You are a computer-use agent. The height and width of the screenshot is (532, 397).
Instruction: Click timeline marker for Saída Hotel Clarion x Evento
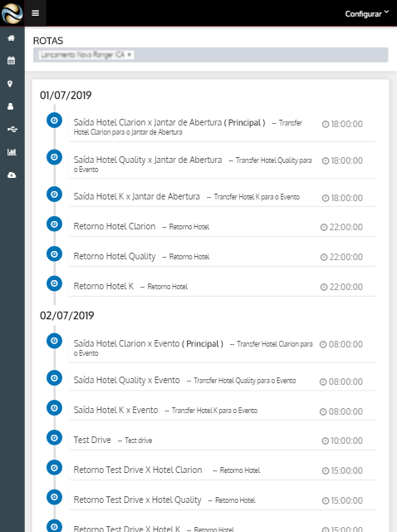[x=54, y=341]
